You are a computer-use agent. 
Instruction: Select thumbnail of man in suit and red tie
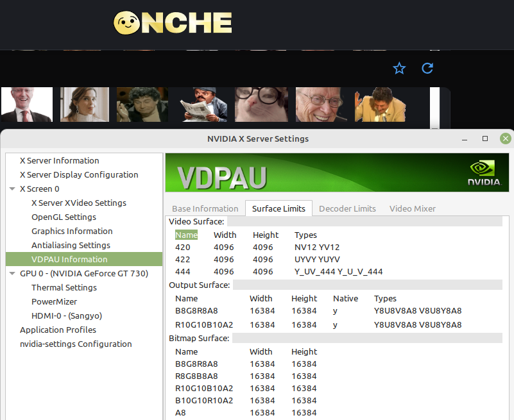pos(27,105)
